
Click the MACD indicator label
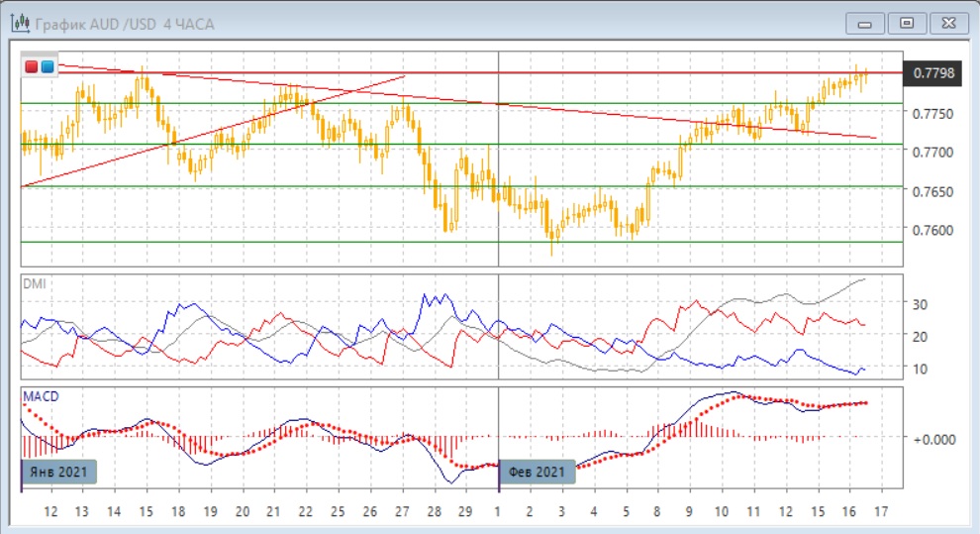coord(40,396)
